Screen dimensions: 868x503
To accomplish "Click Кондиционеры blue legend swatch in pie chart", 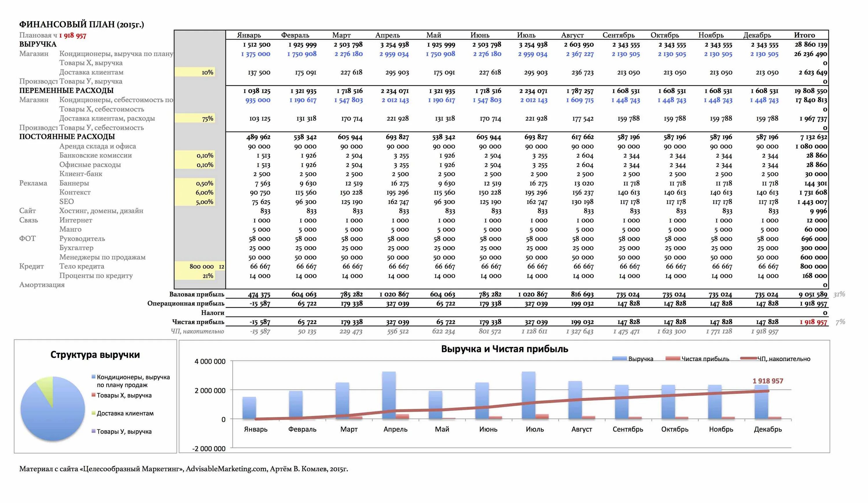I will (x=93, y=376).
